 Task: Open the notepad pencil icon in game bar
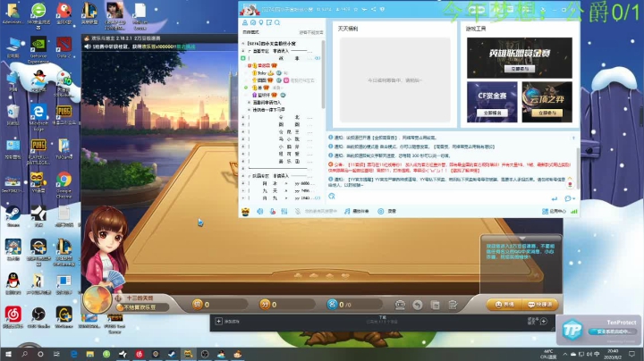tap(453, 305)
